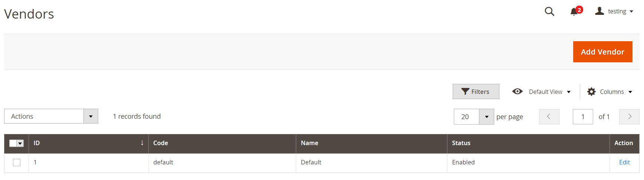Click the Default View eye icon
The height and width of the screenshot is (180, 644).
517,92
